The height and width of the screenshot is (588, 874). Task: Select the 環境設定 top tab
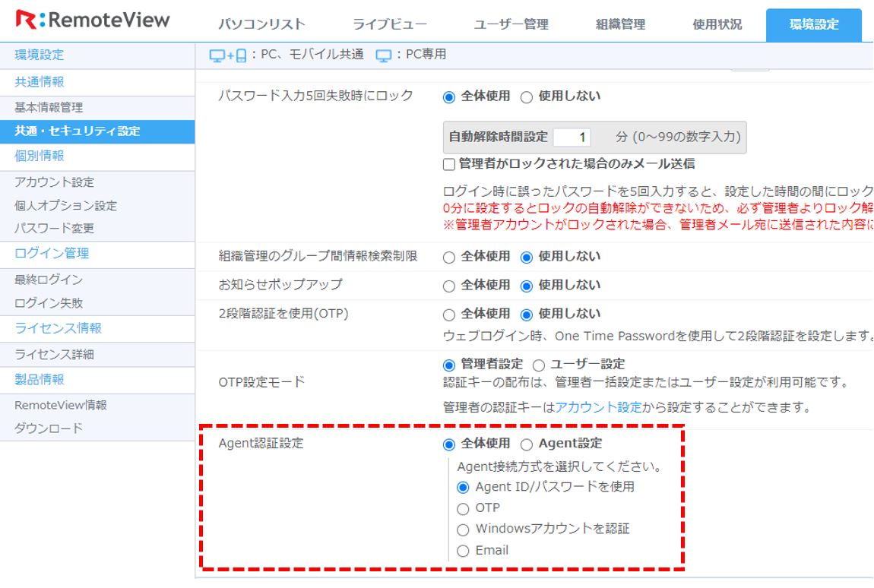814,25
